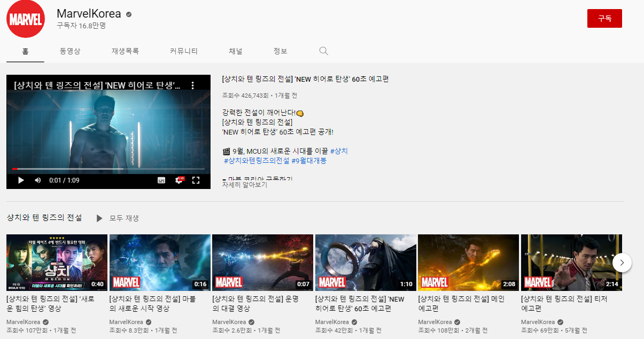644x339 pixels.
Task: Open the 정보 tab
Action: [x=281, y=51]
